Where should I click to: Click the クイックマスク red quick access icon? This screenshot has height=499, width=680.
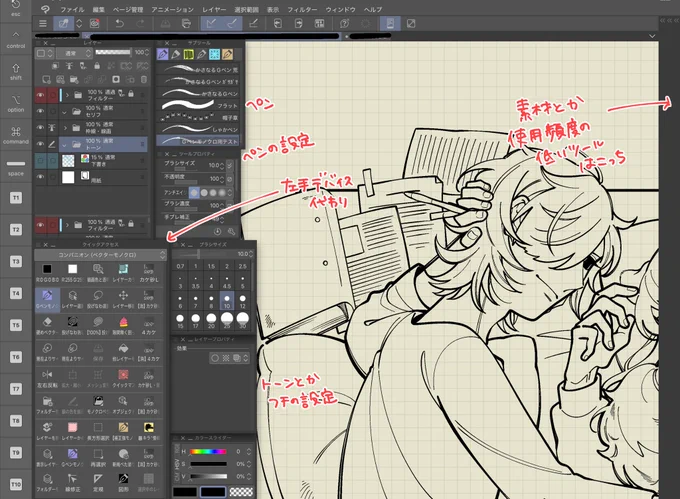pyautogui.click(x=123, y=375)
